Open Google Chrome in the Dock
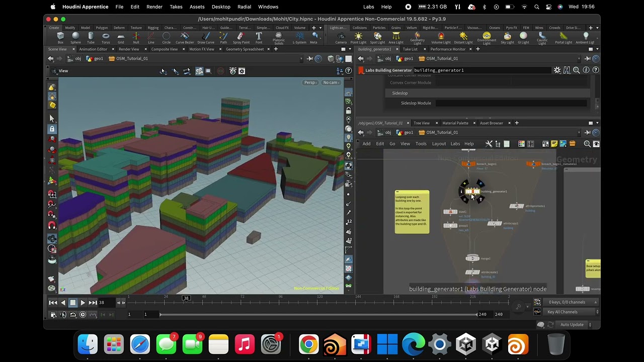This screenshot has width=644, height=362. click(308, 345)
